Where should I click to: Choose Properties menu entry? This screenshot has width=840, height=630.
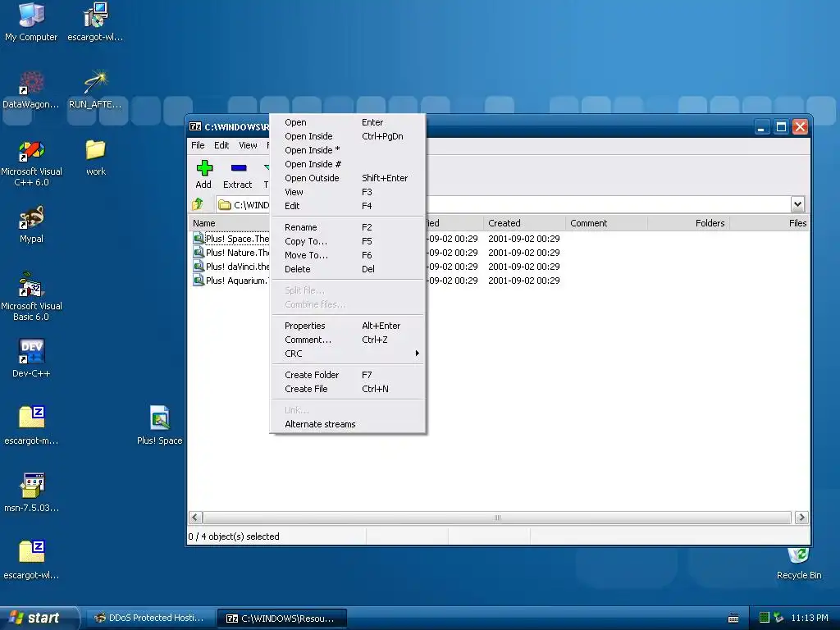[x=348, y=326]
